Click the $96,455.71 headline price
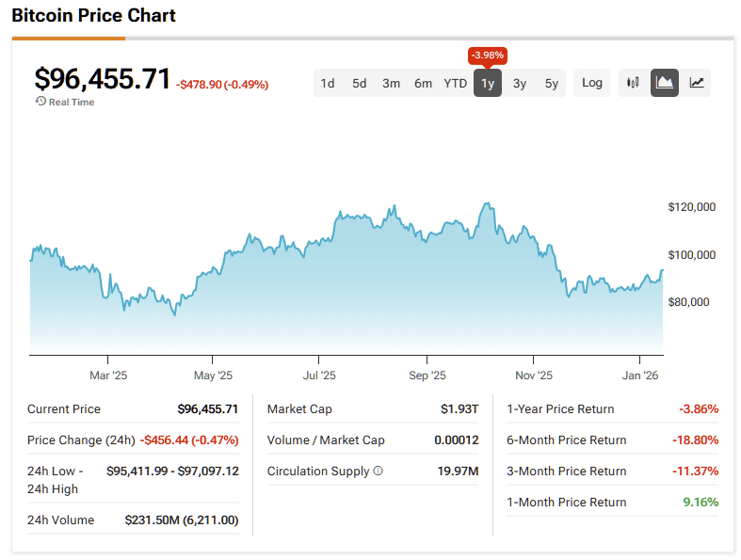Screen dimensions: 741x560 pos(102,78)
